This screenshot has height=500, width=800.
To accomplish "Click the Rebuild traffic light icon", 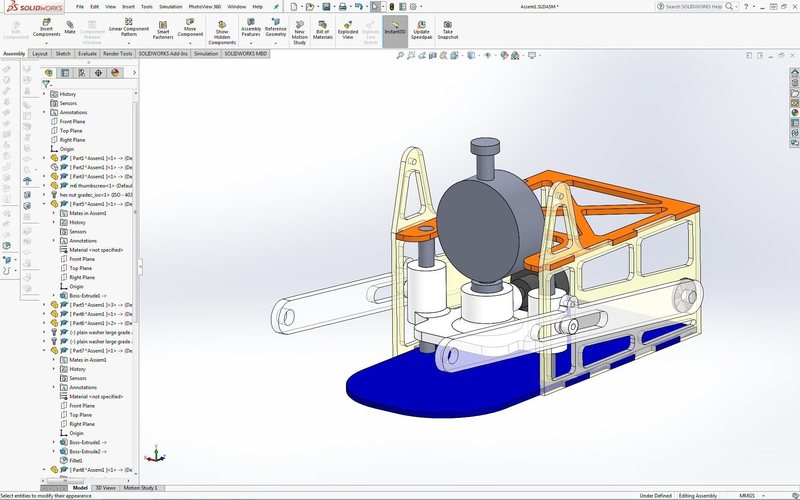I will 392,7.
